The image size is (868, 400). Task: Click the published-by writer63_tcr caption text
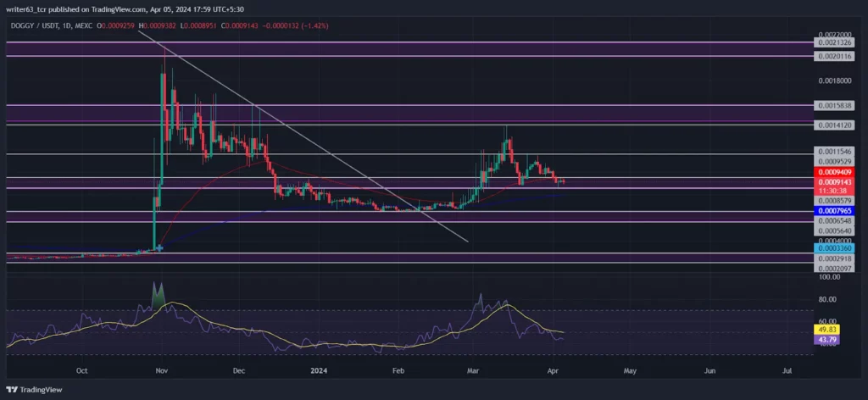pos(125,9)
